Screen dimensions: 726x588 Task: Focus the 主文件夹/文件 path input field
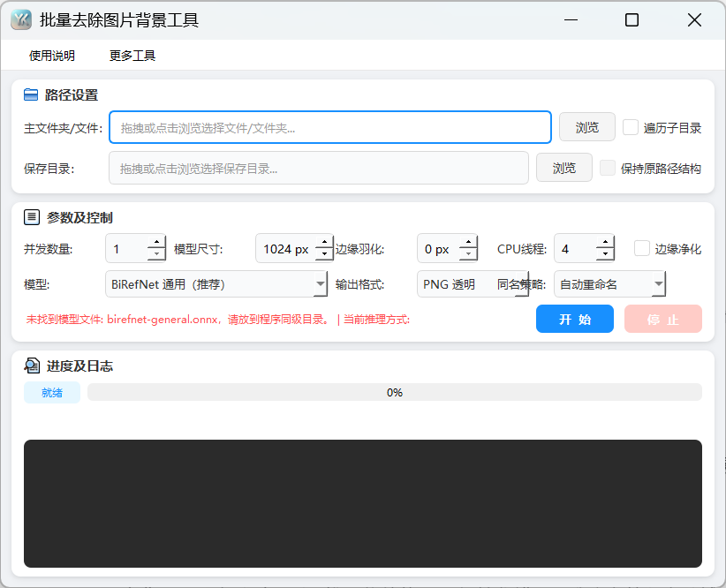(330, 127)
